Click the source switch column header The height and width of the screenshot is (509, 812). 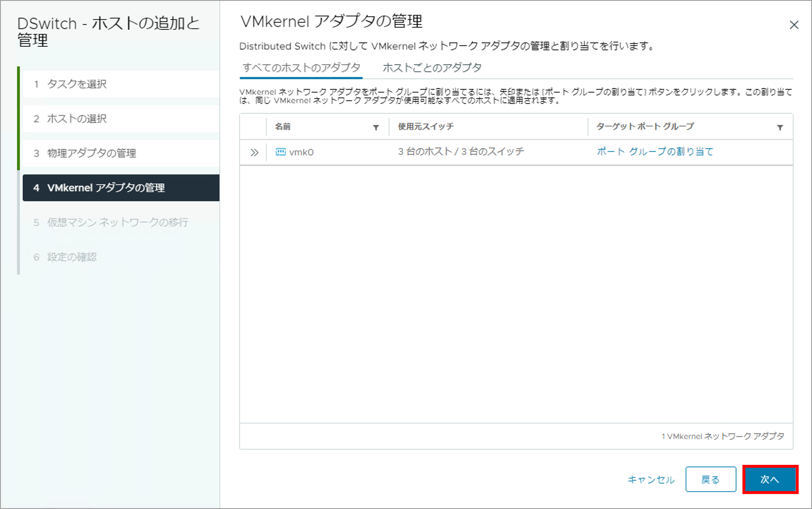coord(425,127)
